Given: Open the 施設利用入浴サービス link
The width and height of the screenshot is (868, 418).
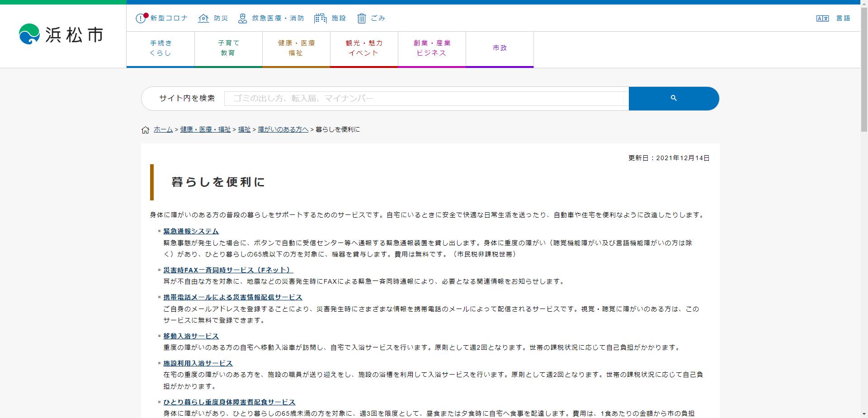Looking at the screenshot, I should click(x=198, y=363).
